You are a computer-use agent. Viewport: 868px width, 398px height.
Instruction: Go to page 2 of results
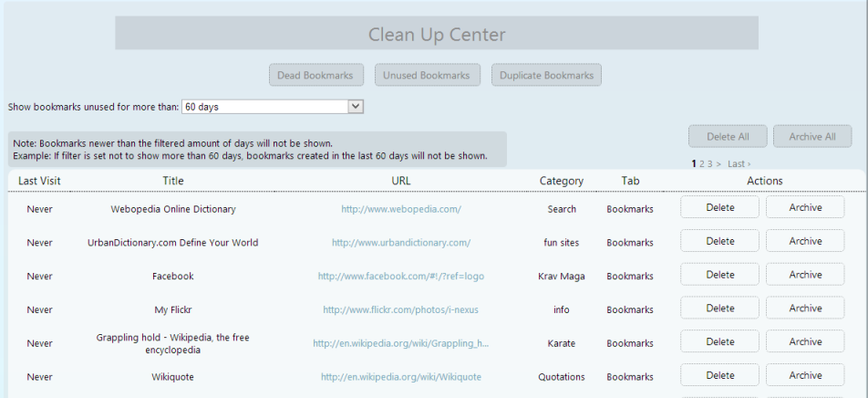point(702,164)
